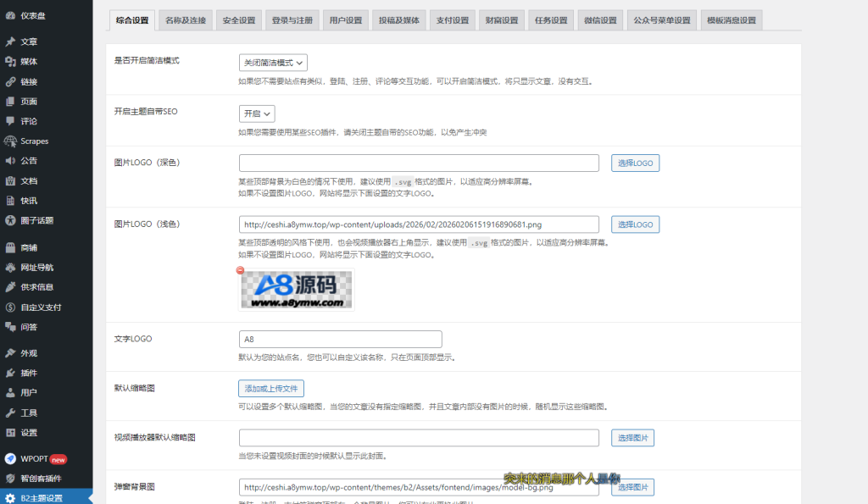Viewport: 868px width, 504px height.
Task: Click the 链接 links icon
Action: pyautogui.click(x=12, y=80)
